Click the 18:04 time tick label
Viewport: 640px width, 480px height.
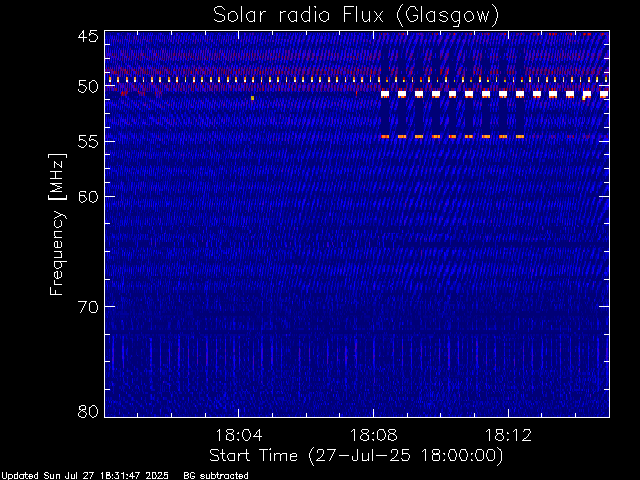239,435
